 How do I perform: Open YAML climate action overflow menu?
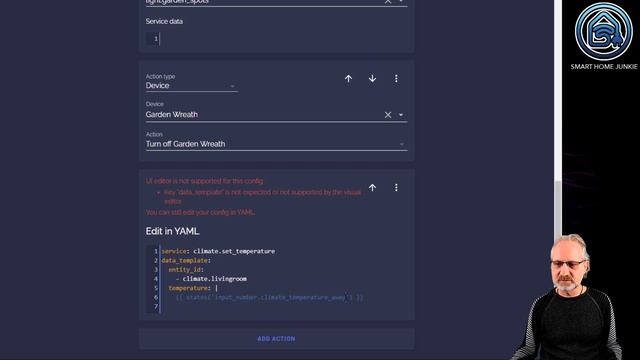pos(396,187)
